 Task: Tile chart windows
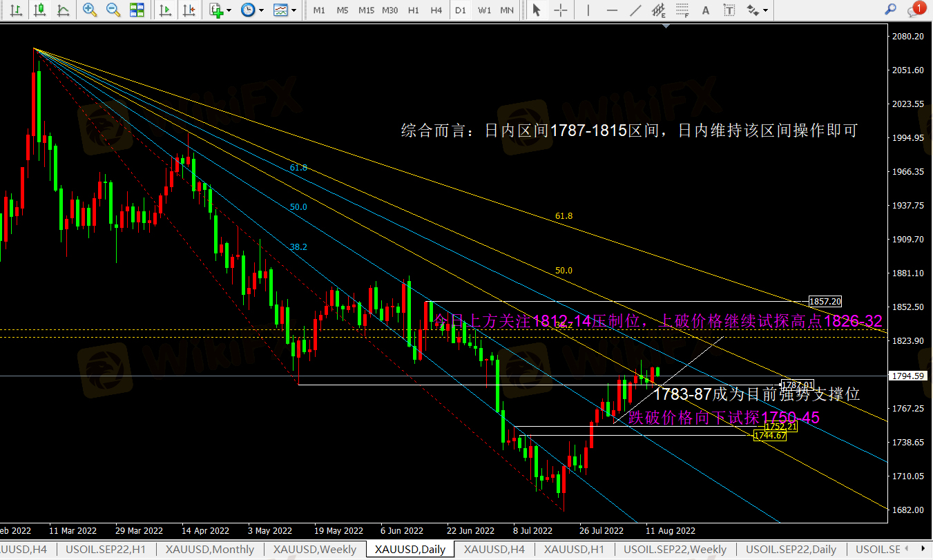click(x=137, y=10)
